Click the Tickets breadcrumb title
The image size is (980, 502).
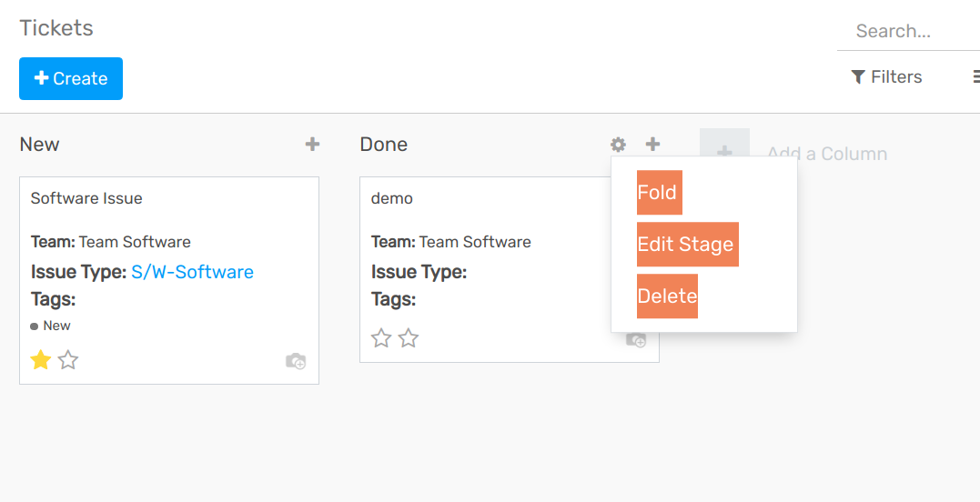point(56,28)
